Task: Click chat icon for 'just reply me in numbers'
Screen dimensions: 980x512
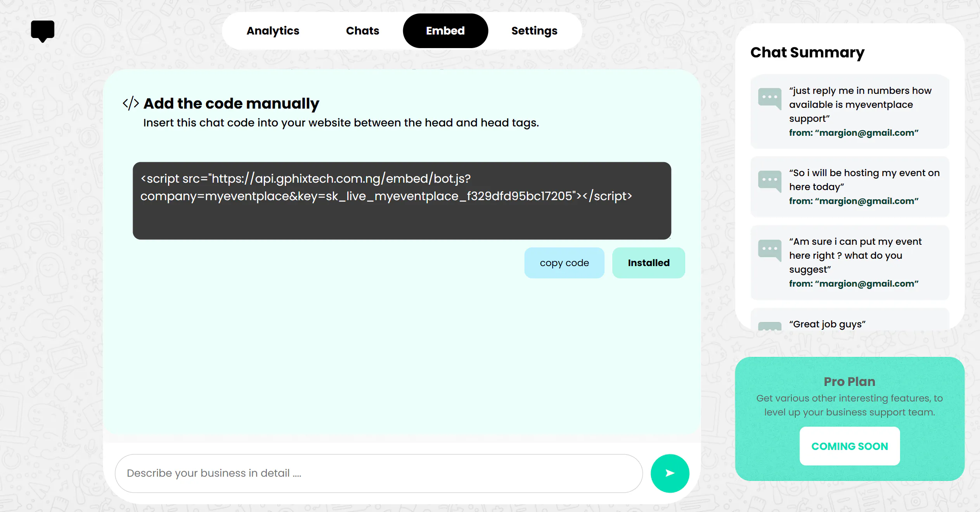Action: [x=770, y=99]
